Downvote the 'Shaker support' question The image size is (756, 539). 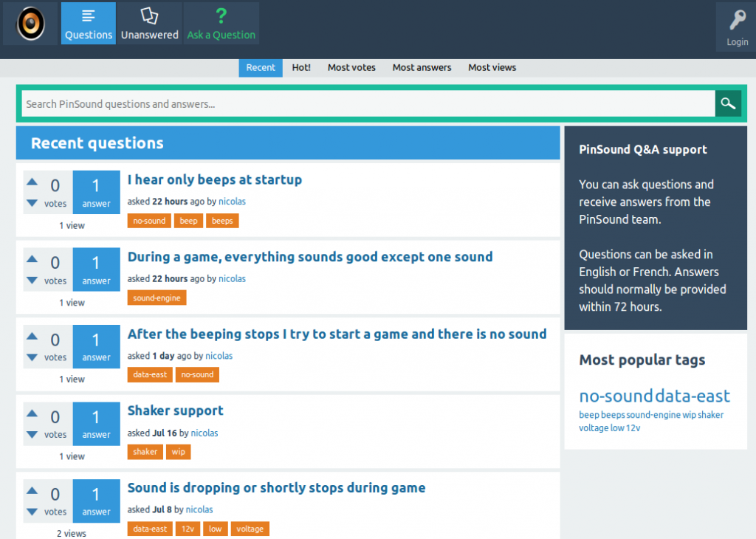tap(32, 434)
